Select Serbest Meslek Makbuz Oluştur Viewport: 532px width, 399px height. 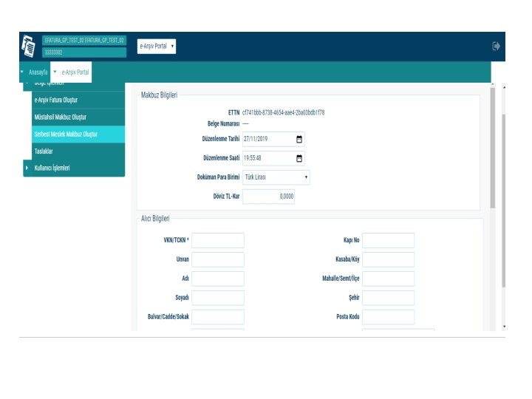click(78, 134)
